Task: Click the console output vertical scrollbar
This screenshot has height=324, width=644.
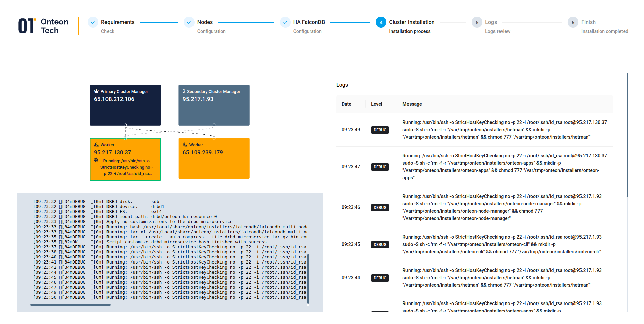Action: (x=308, y=279)
